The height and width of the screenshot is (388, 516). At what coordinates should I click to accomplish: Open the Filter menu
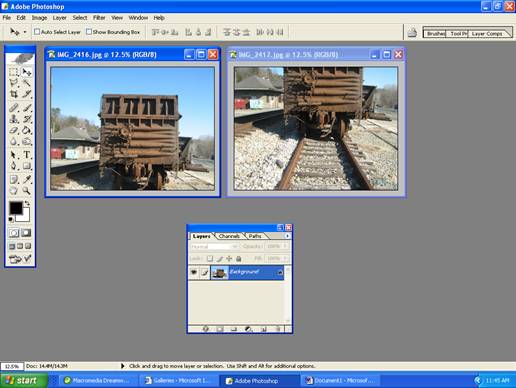[99, 18]
